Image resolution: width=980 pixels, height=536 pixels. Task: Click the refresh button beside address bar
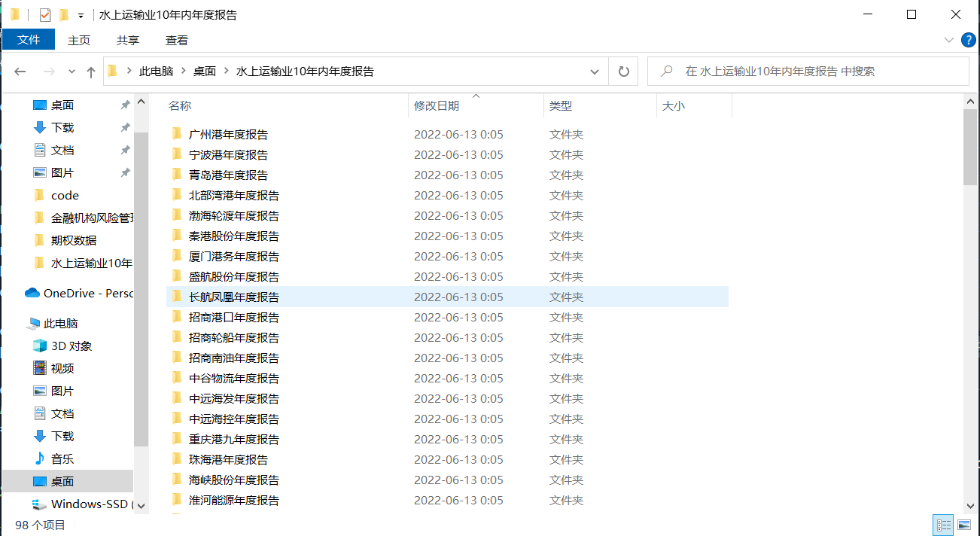[623, 72]
